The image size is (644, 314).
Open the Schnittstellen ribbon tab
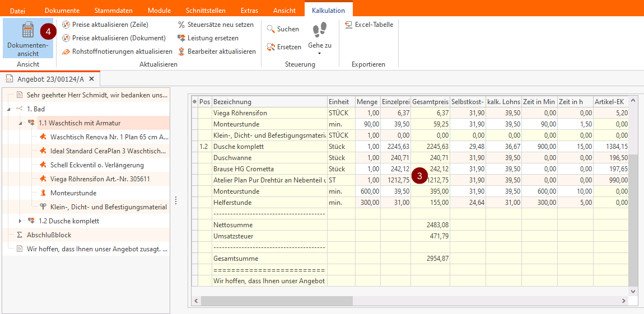pyautogui.click(x=206, y=11)
